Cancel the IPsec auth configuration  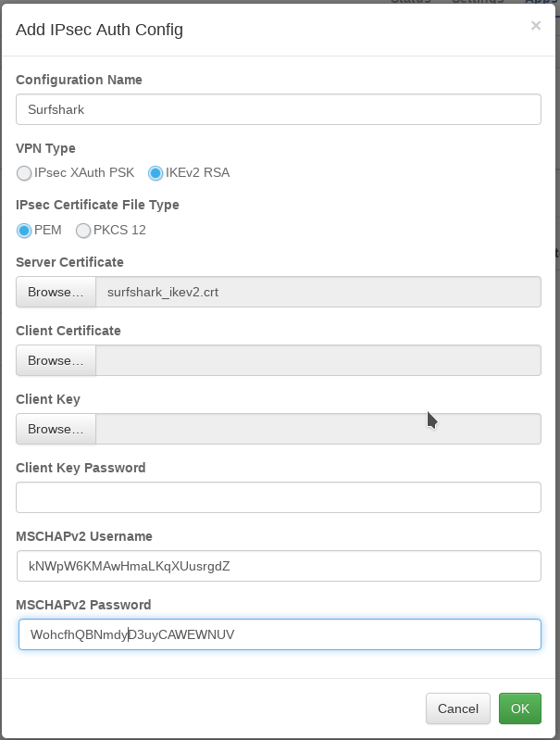tap(457, 709)
